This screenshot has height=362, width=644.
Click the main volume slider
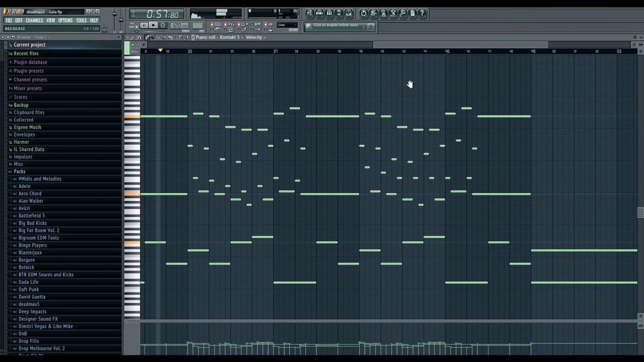pos(114,14)
